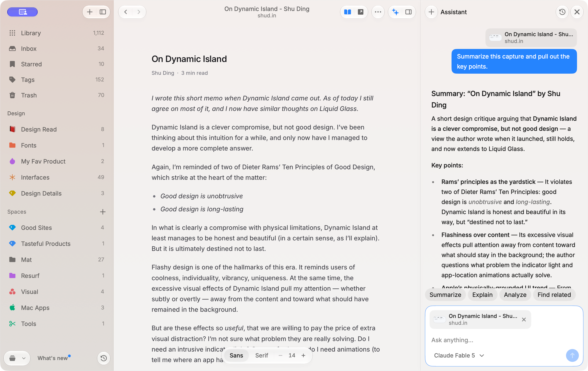Select the Fonts folder
The image size is (588, 371).
[x=57, y=145]
